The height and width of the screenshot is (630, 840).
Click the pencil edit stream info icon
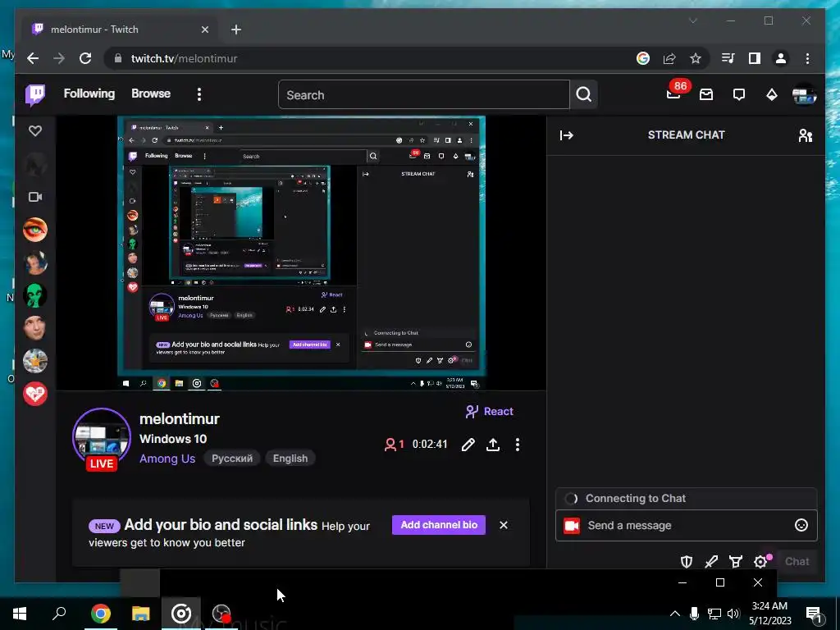(468, 445)
